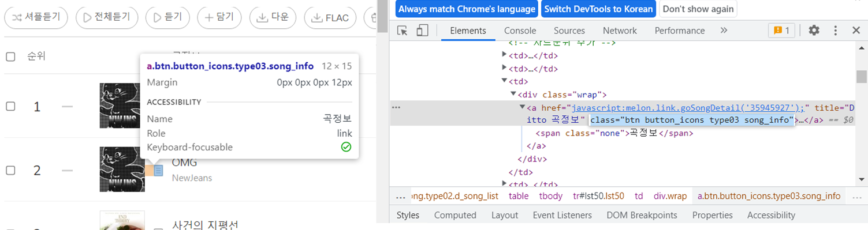This screenshot has height=230, width=868.
Task: Select a.btn.button_icons.type03.song_info breadcrumb
Action: 769,196
